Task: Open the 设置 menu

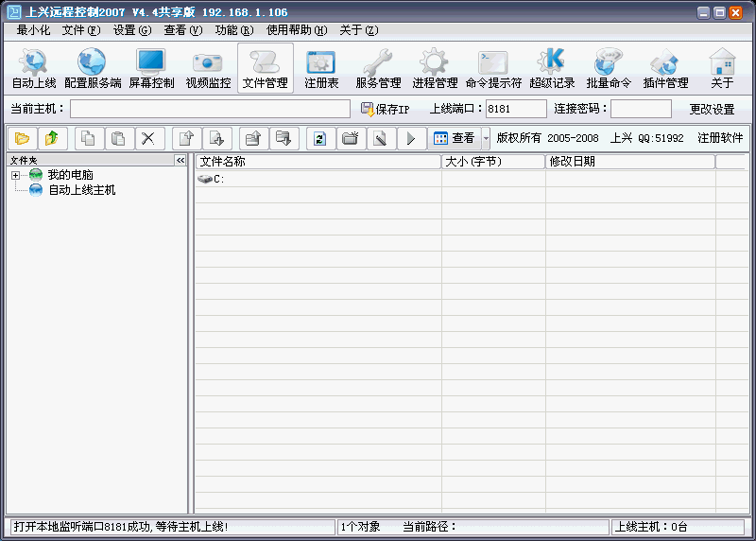Action: tap(131, 30)
